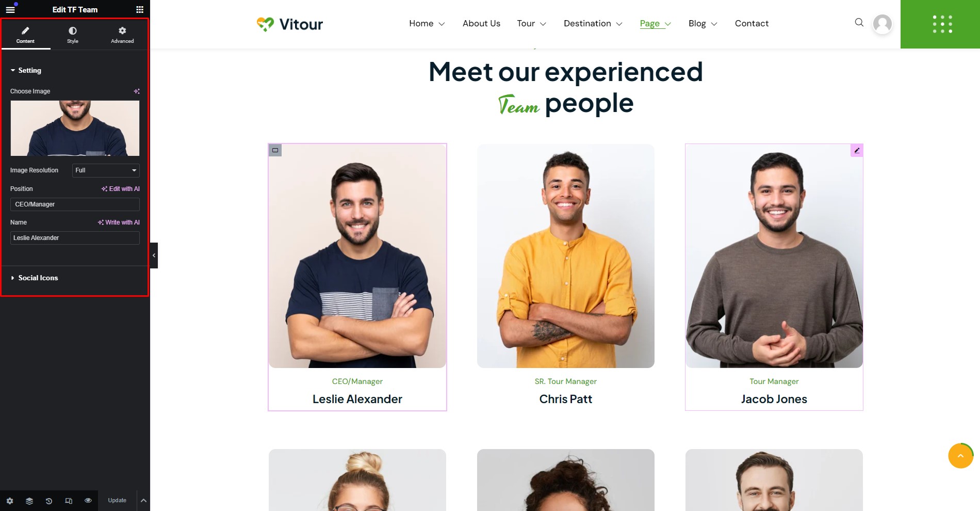
Task: Click the edit pencil on Jacob Jones card
Action: pyautogui.click(x=857, y=150)
